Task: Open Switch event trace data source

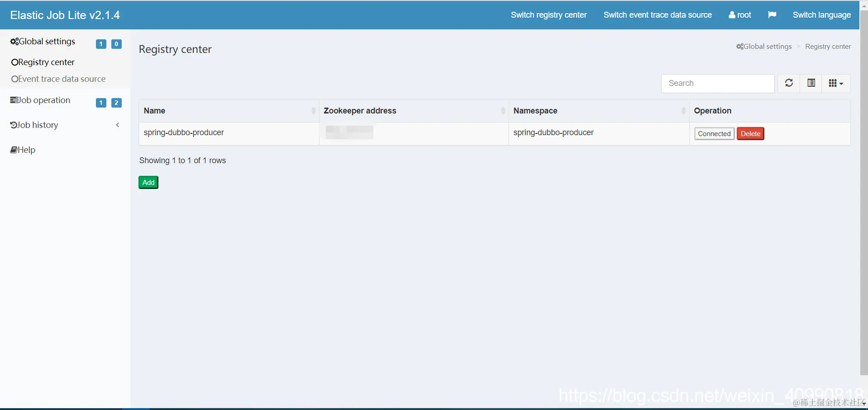Action: [658, 15]
